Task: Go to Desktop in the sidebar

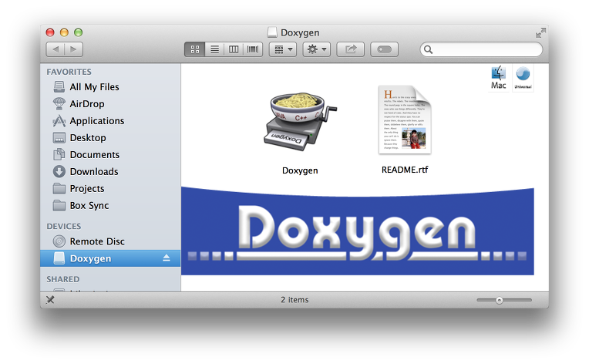Action: click(x=86, y=137)
